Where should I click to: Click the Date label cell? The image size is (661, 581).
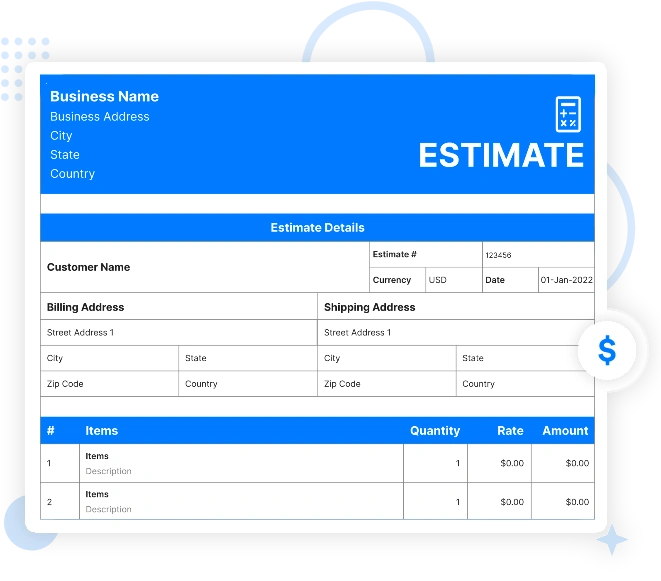click(x=510, y=280)
